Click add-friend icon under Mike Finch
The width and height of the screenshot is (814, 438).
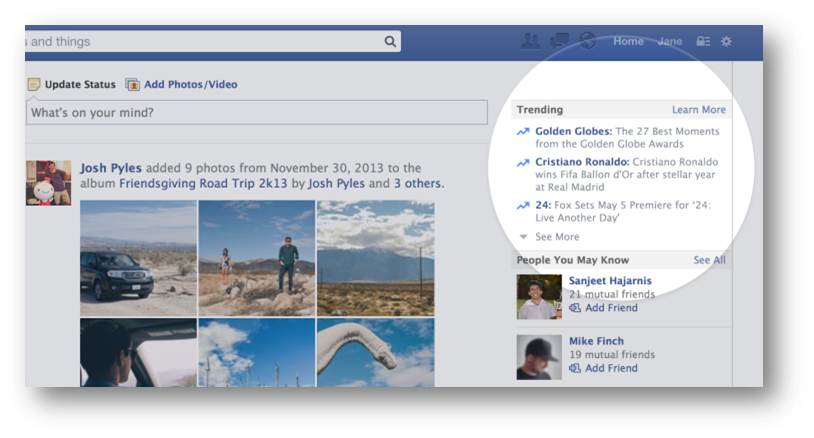575,368
